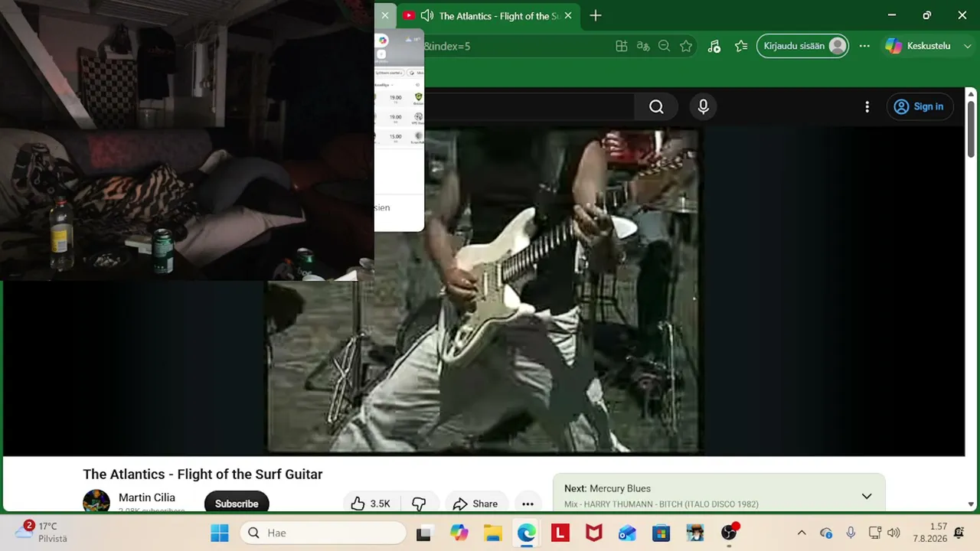980x551 pixels.
Task: Share the Flight of the Surf Guitar video
Action: point(475,504)
